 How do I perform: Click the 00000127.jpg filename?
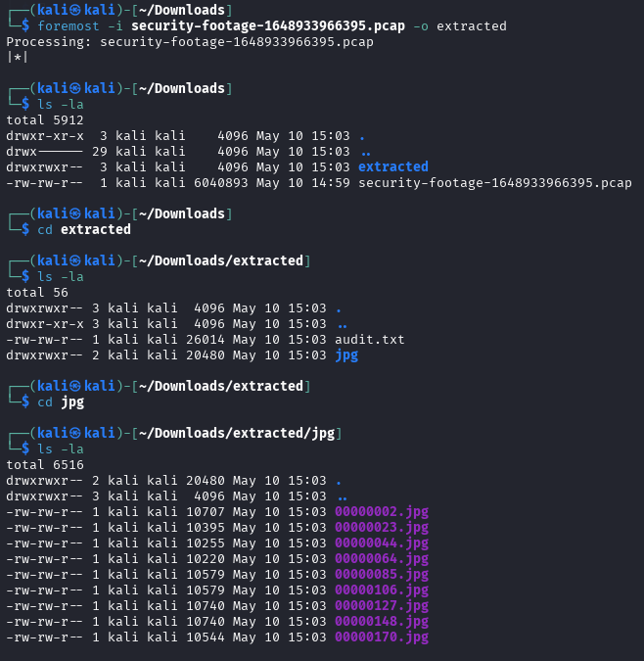(x=382, y=606)
